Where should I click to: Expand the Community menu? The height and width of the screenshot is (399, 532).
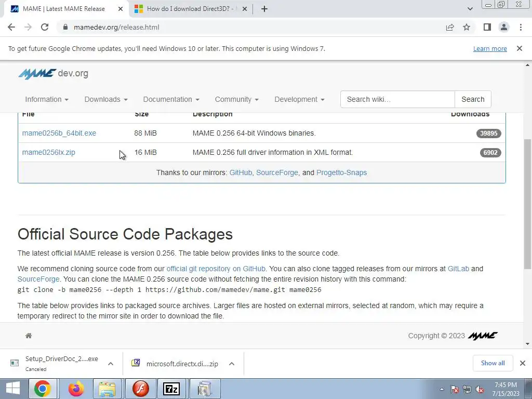pyautogui.click(x=236, y=99)
